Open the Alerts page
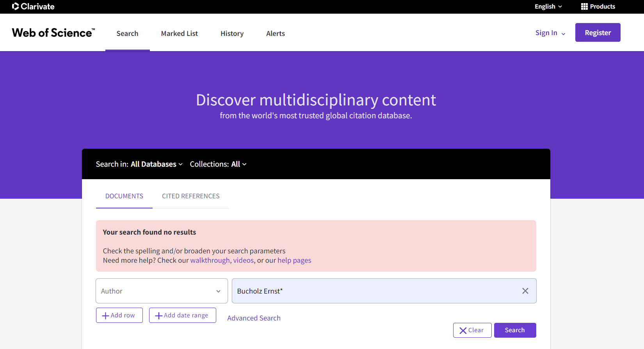 coord(275,34)
